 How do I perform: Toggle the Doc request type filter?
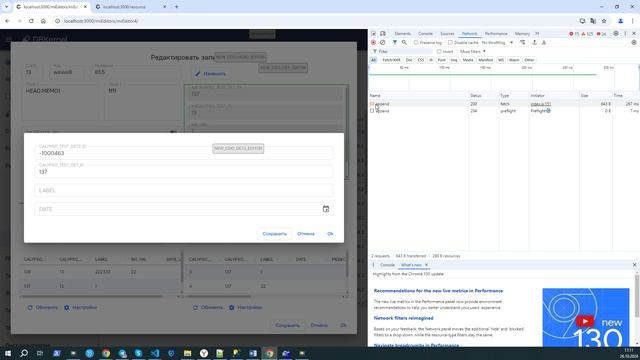pos(409,60)
